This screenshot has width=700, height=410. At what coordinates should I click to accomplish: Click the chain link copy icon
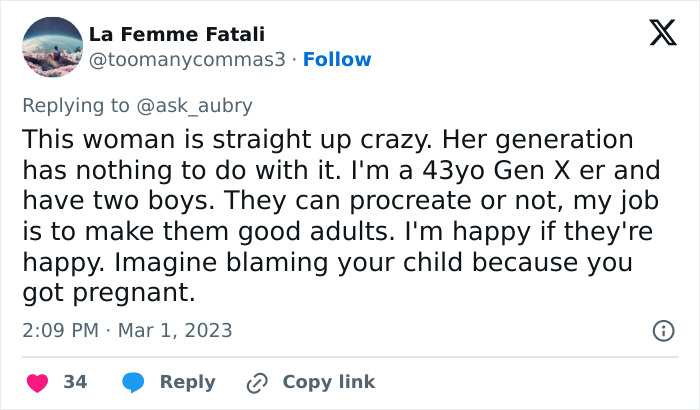[257, 382]
